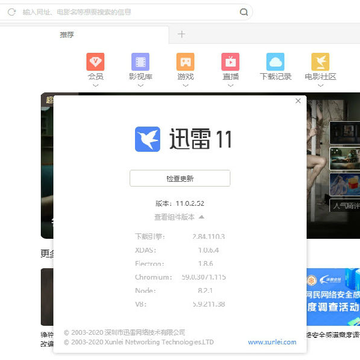This screenshot has width=360, height=360.
Task: Click XDAS value 1.0.6.4
Action: [208, 250]
